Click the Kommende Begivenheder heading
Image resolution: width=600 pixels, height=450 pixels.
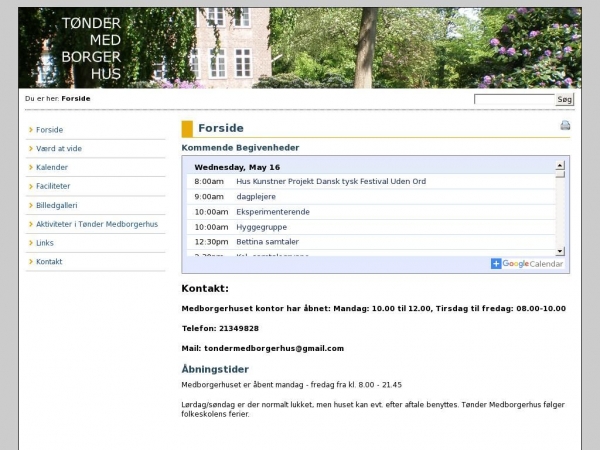pos(240,148)
